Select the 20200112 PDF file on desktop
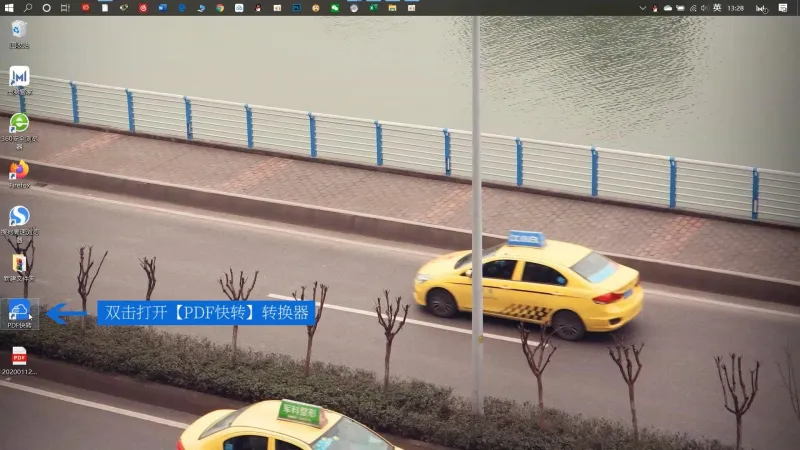The width and height of the screenshot is (800, 450). point(19,361)
